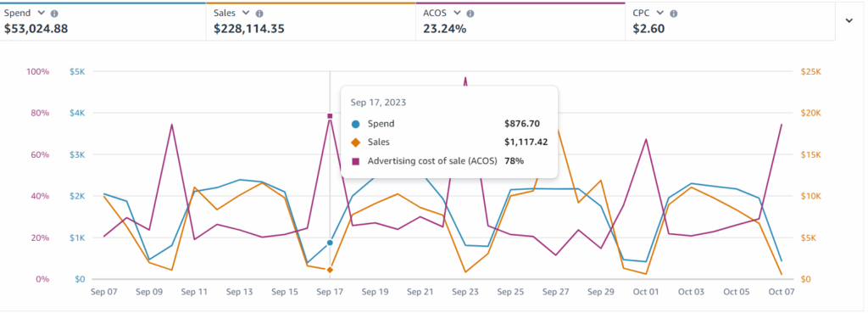Click the 60% ACOS axis label
868x313 pixels.
point(40,154)
